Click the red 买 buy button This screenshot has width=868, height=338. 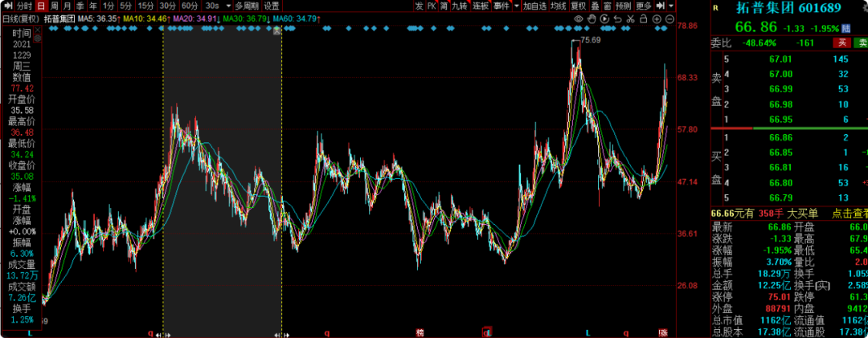(841, 43)
